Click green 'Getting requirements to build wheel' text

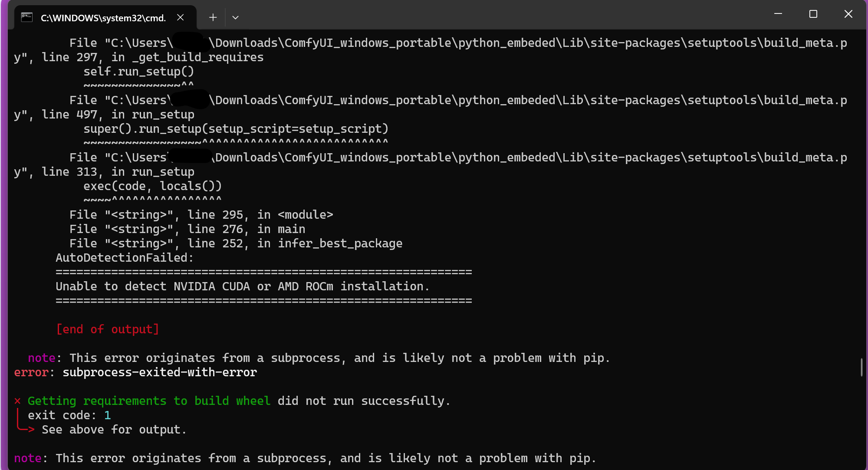148,401
